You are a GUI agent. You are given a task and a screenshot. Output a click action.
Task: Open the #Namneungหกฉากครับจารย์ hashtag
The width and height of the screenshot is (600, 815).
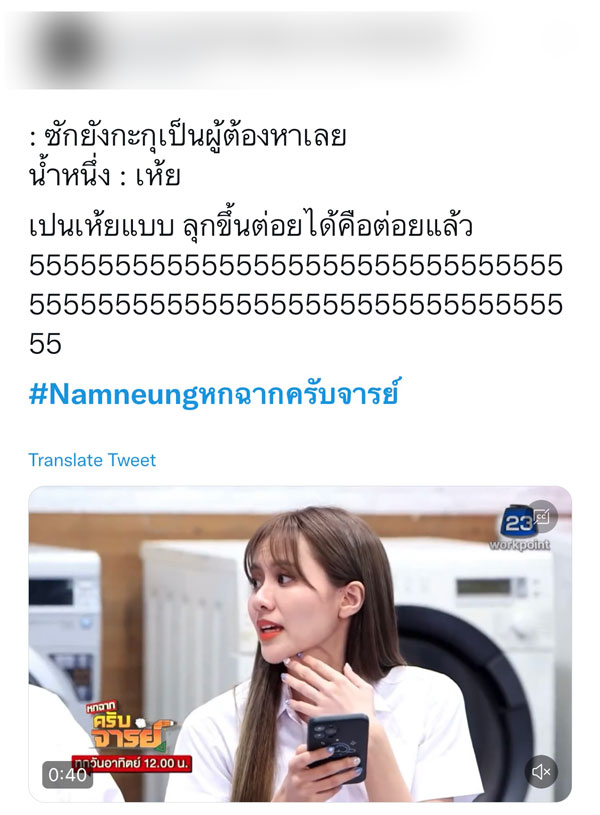click(213, 395)
